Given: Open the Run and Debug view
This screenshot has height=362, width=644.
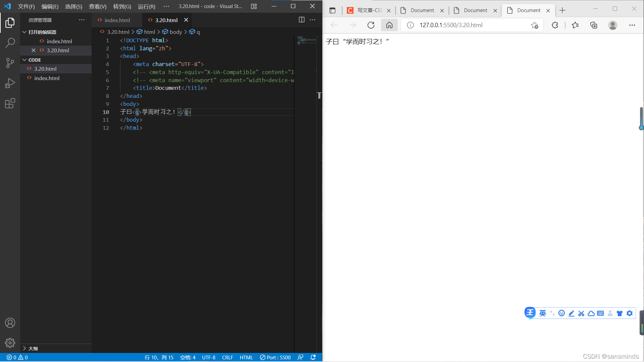Looking at the screenshot, I should [x=10, y=83].
